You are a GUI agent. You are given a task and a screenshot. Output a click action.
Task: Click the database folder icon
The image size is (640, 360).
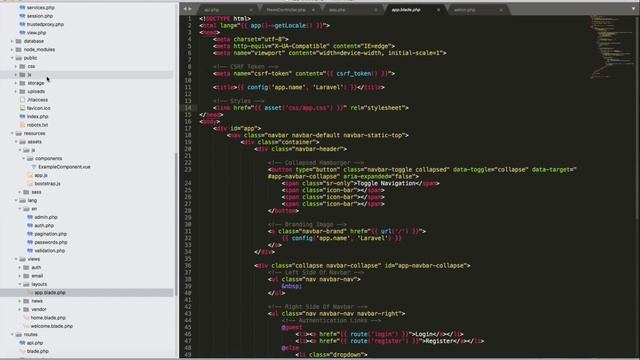pos(18,41)
